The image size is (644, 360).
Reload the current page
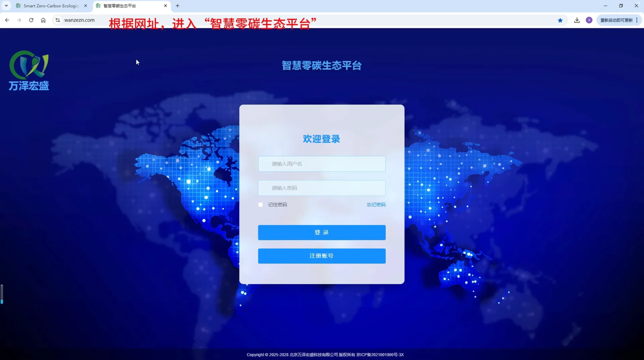click(x=31, y=20)
